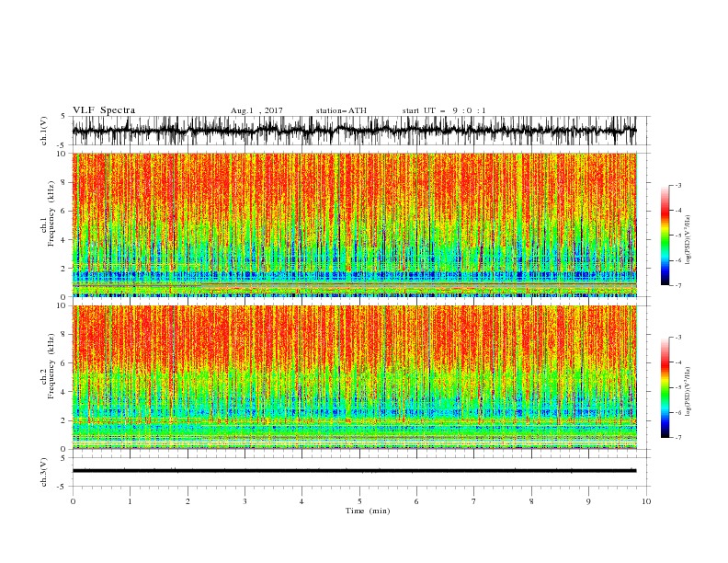The width and height of the screenshot is (728, 563).
Task: Click the "8" tick on the time axis
Action: click(531, 501)
